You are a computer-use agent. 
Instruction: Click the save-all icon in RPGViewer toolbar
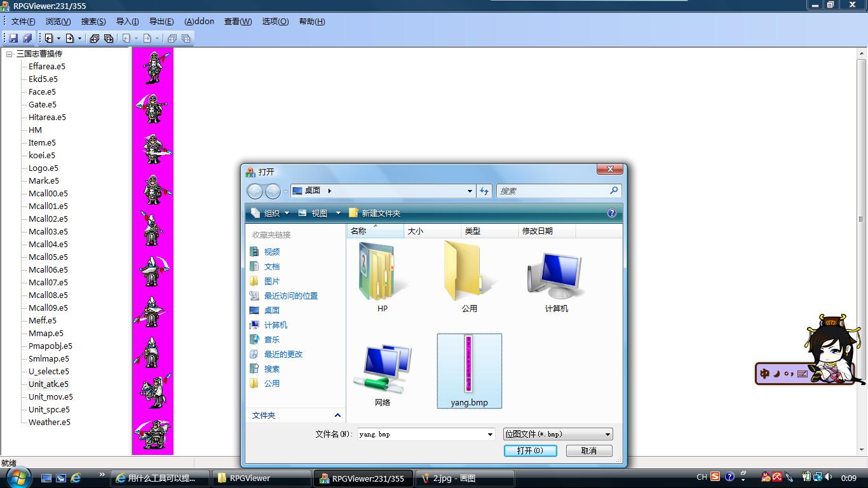coord(27,38)
